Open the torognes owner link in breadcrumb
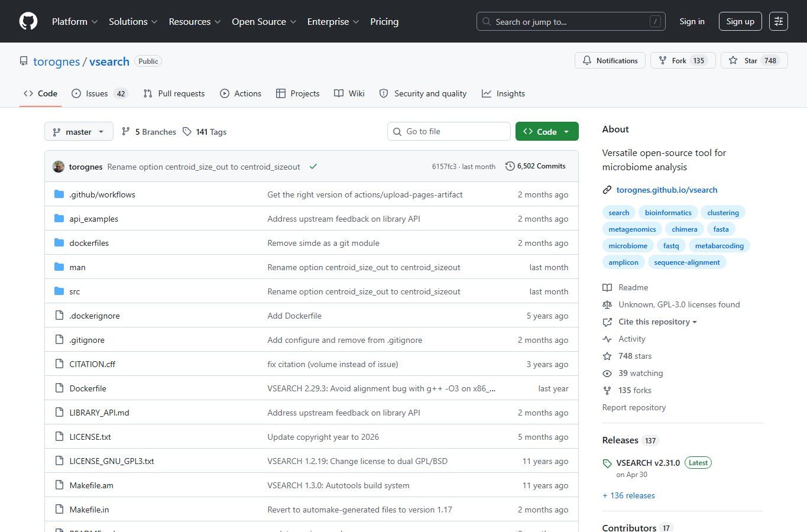 coord(56,61)
